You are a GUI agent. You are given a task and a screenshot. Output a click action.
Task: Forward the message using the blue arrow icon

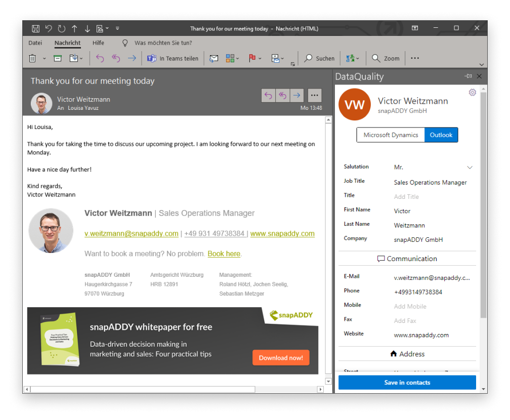(x=297, y=95)
